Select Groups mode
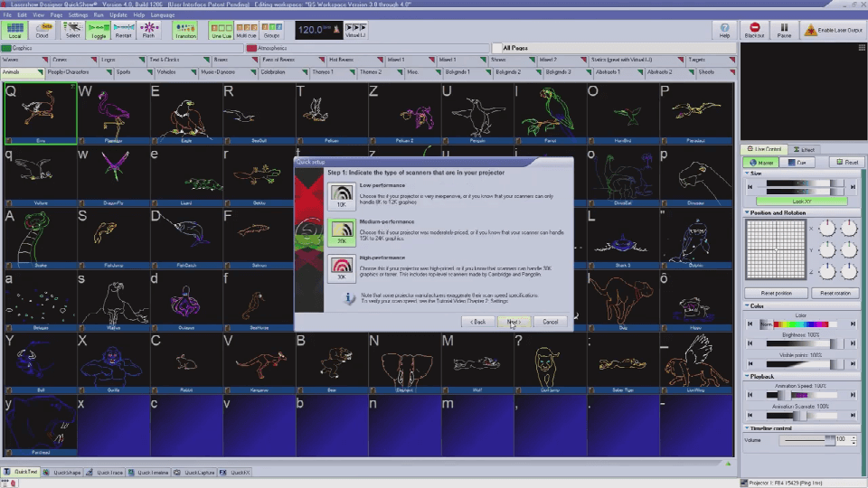Image resolution: width=868 pixels, height=488 pixels. click(272, 31)
